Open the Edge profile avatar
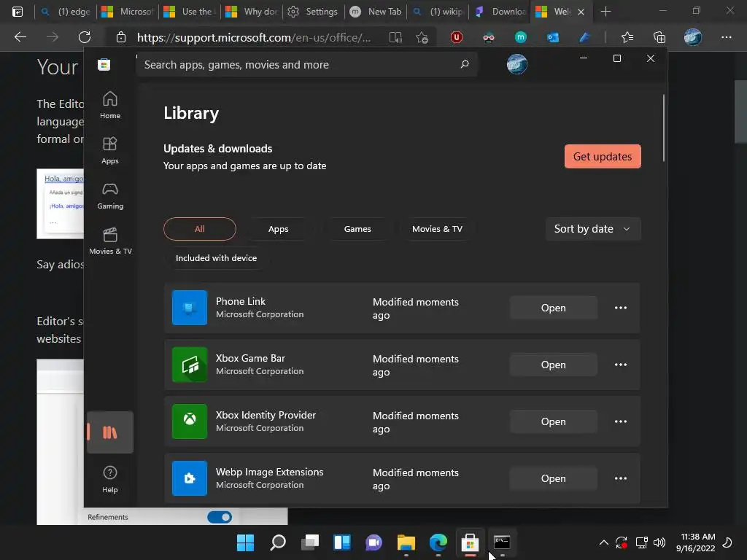 click(x=693, y=37)
